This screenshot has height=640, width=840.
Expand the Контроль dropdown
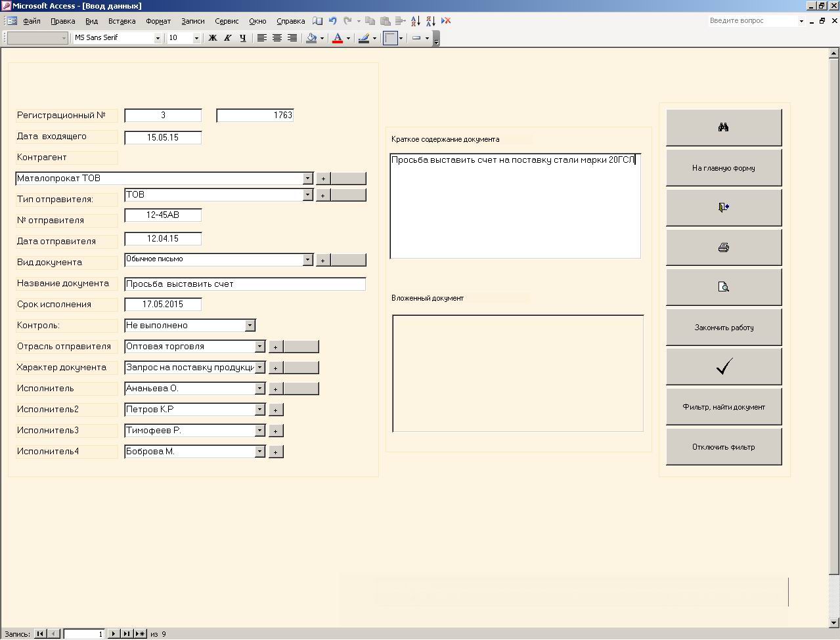click(250, 326)
